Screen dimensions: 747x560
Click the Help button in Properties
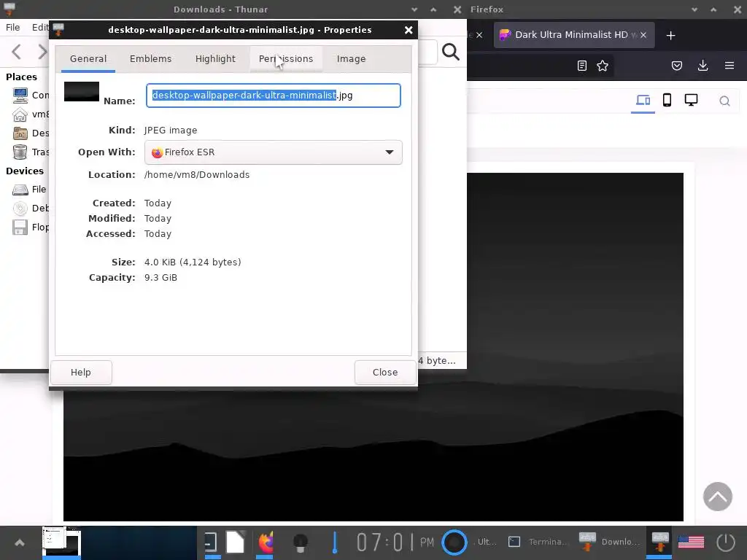[x=81, y=373]
